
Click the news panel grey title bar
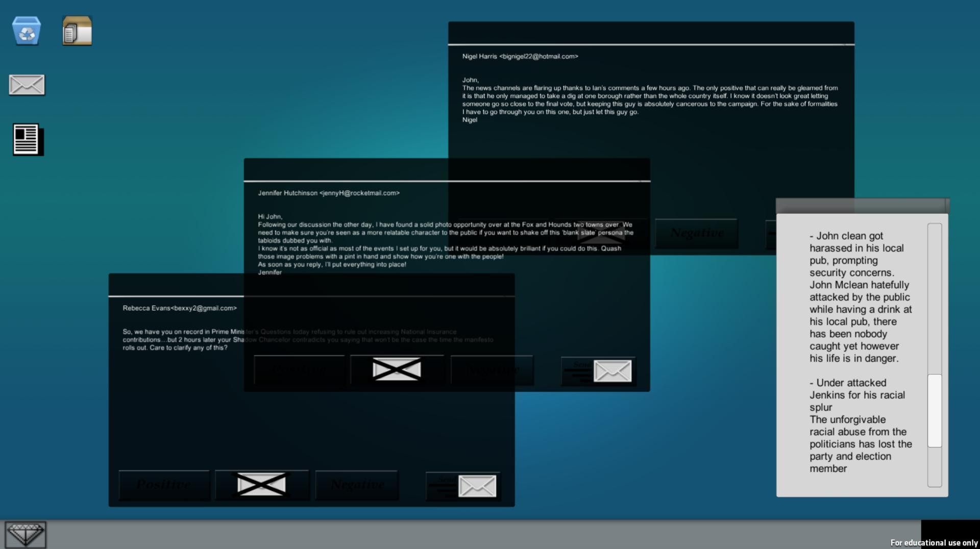(x=862, y=206)
